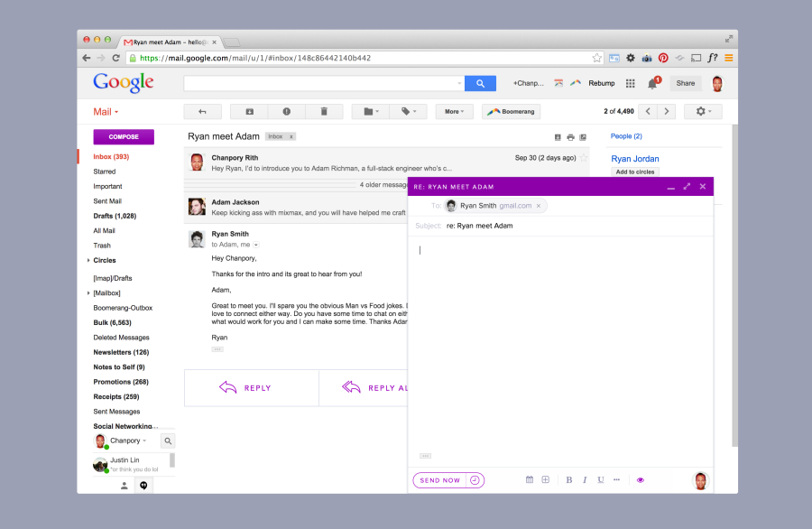Go to the newer conversation arrow
812x529 pixels.
[648, 111]
